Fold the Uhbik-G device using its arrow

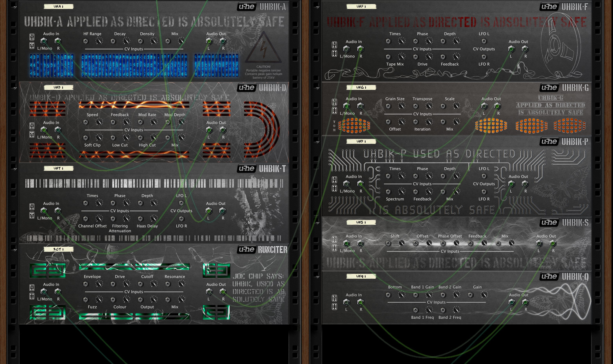(317, 88)
